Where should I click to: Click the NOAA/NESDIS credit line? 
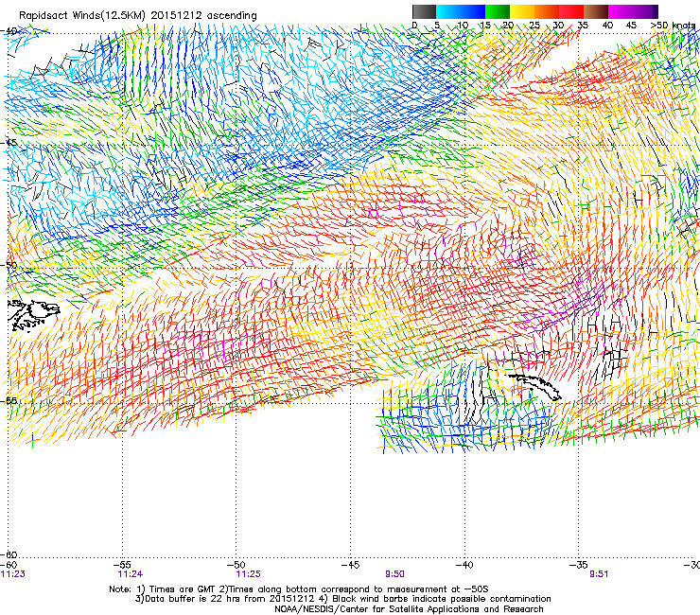pyautogui.click(x=409, y=609)
